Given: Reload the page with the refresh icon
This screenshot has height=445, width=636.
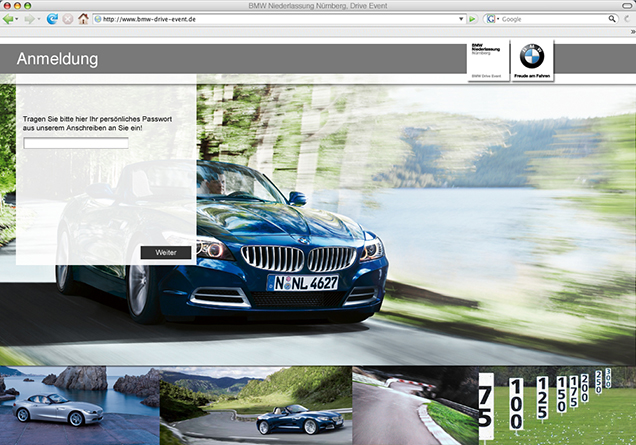Looking at the screenshot, I should (53, 19).
